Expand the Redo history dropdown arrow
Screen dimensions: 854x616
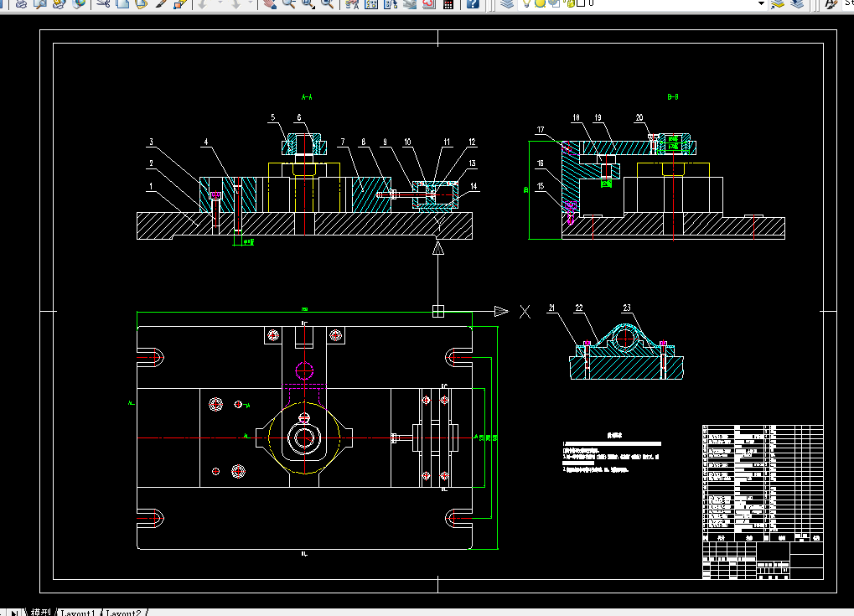click(251, 3)
